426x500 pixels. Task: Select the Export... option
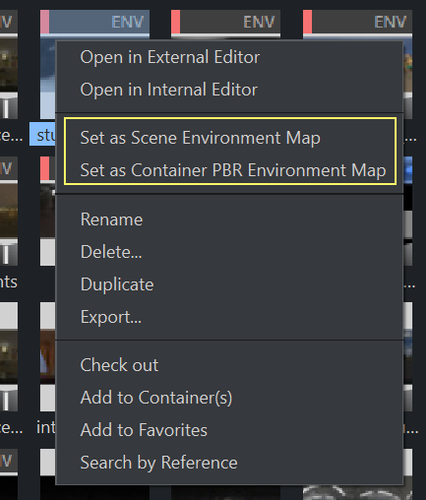(229, 317)
